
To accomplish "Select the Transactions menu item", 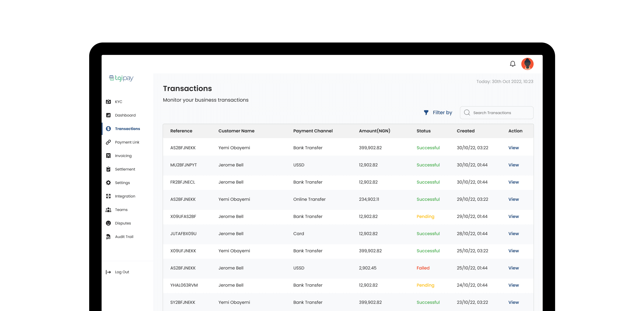I will click(x=127, y=129).
